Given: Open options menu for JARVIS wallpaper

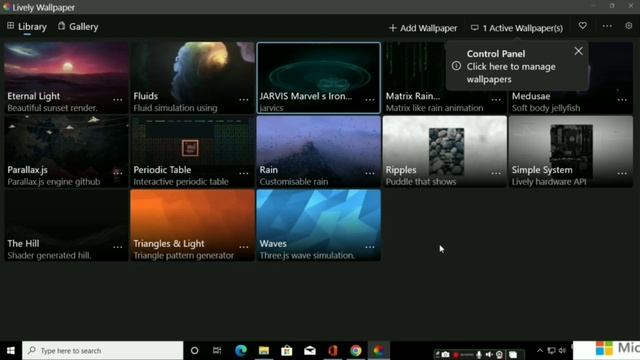Looking at the screenshot, I should point(370,100).
